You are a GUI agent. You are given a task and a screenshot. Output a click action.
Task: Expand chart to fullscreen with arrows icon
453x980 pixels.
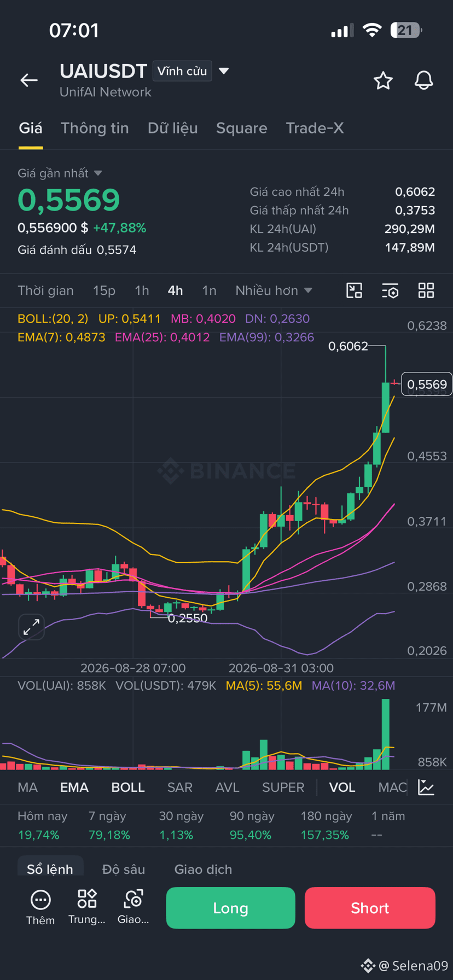tap(31, 627)
